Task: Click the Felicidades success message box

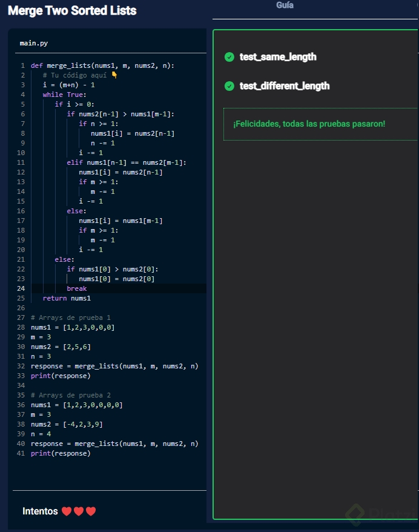Action: point(320,124)
